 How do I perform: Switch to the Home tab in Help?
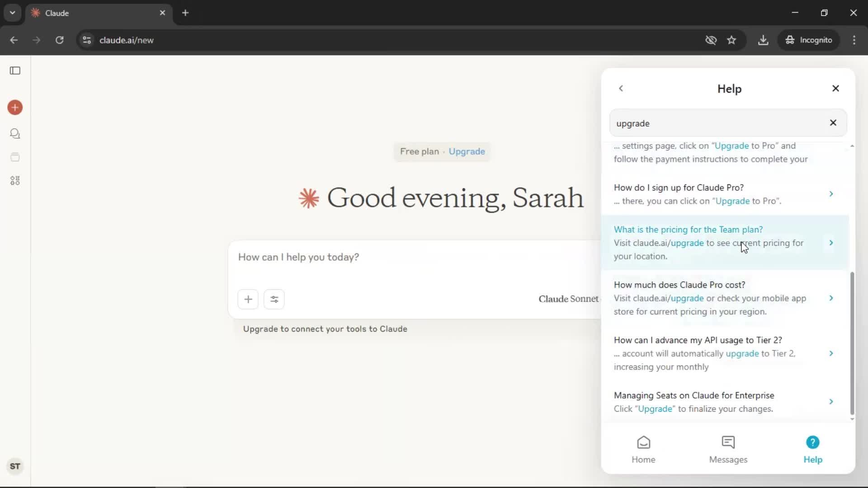(x=643, y=450)
